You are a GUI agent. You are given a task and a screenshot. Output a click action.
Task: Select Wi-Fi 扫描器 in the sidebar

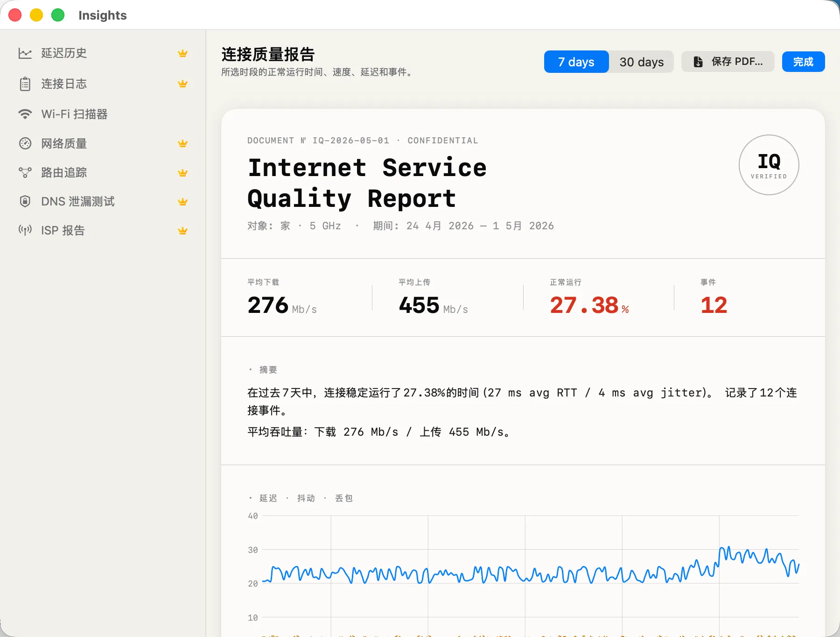pos(103,114)
